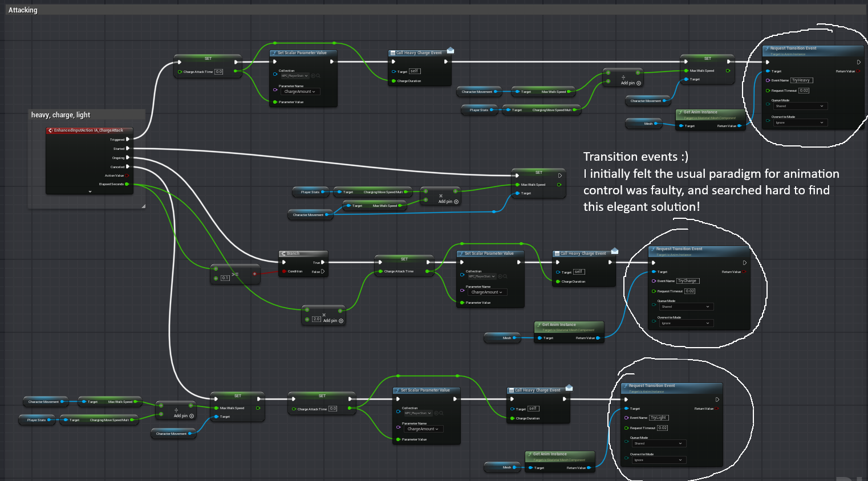Open Overwrite Mode dropdown on TryCharge node

pyautogui.click(x=687, y=323)
